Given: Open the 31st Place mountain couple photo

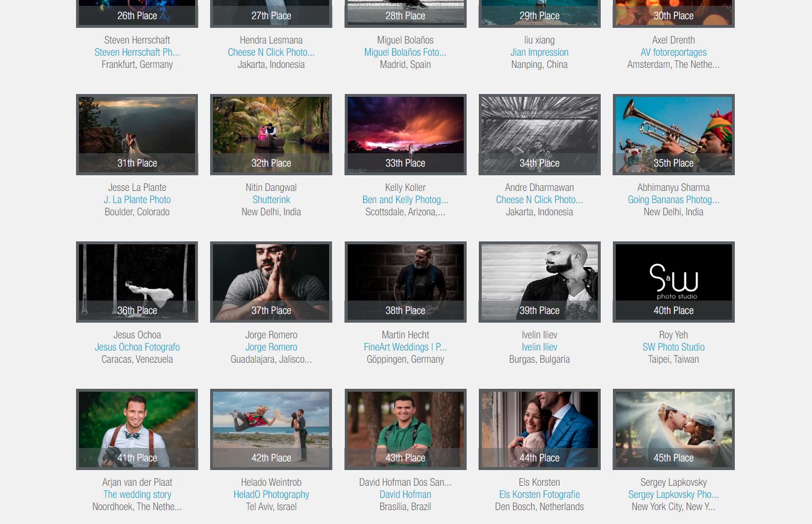Looking at the screenshot, I should [x=137, y=129].
